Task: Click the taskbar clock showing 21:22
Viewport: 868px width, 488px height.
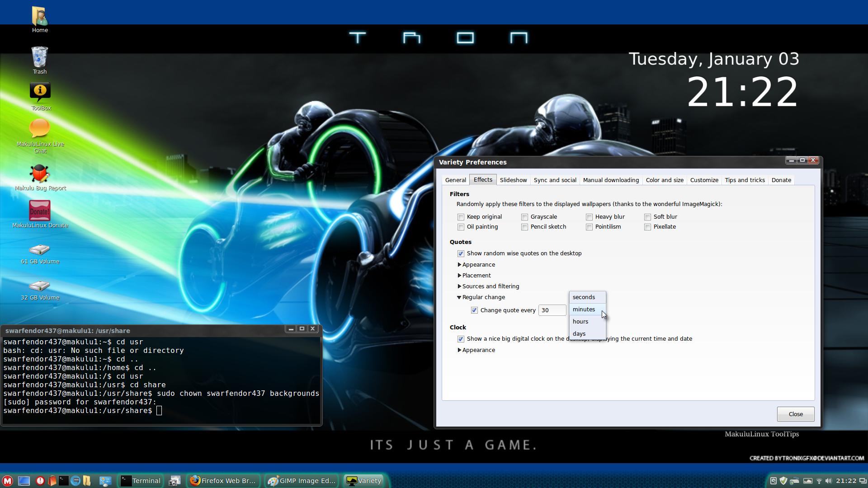Action: (x=846, y=481)
